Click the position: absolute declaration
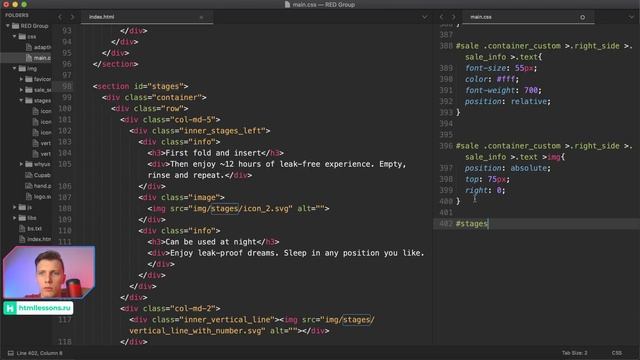The width and height of the screenshot is (640, 360). [508, 168]
